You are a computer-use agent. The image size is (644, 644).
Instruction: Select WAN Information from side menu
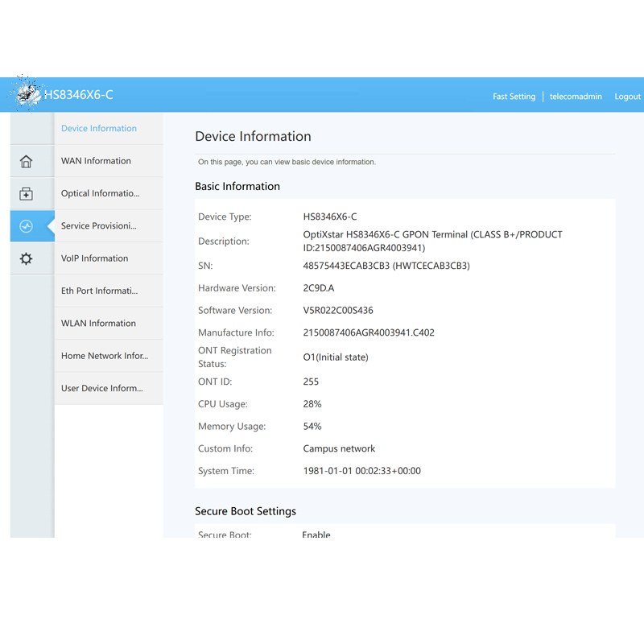click(x=96, y=161)
